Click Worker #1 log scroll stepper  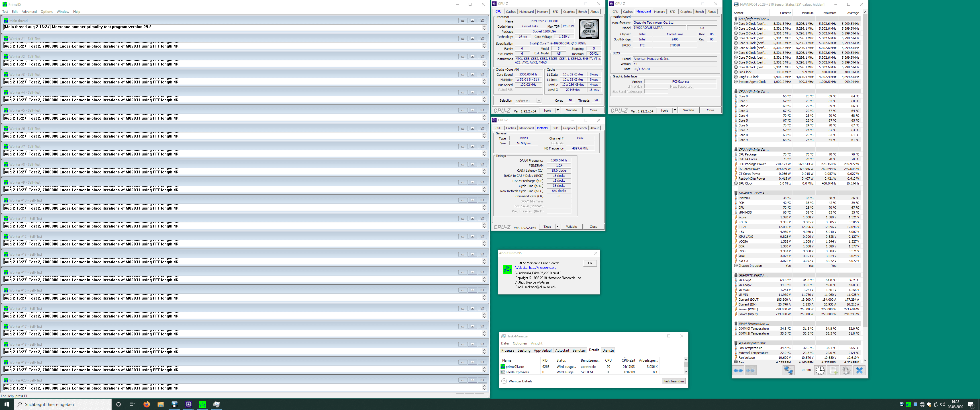[x=484, y=46]
